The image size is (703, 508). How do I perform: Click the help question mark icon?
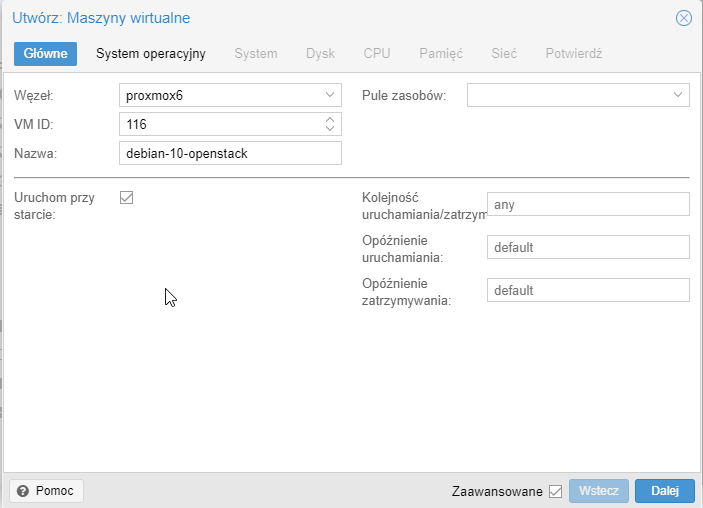[23, 491]
